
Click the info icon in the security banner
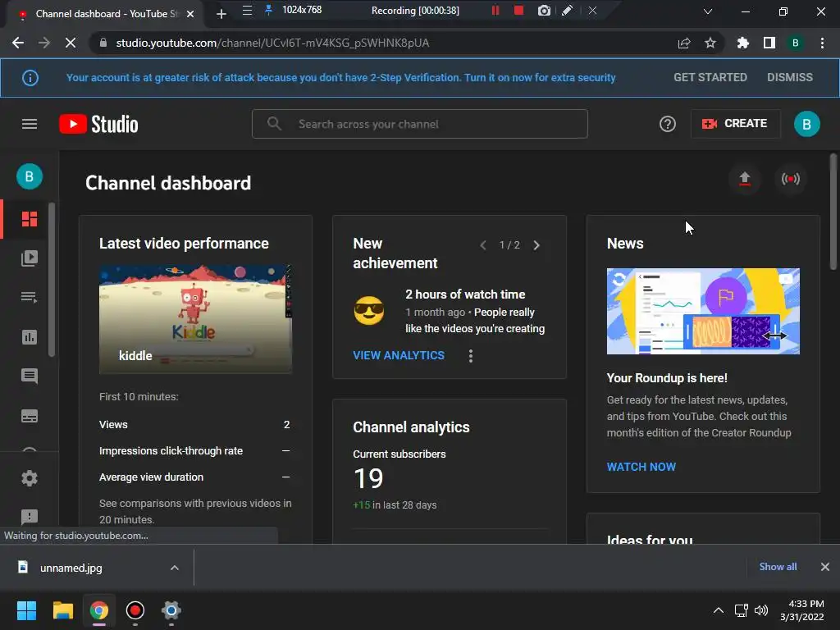(30, 78)
